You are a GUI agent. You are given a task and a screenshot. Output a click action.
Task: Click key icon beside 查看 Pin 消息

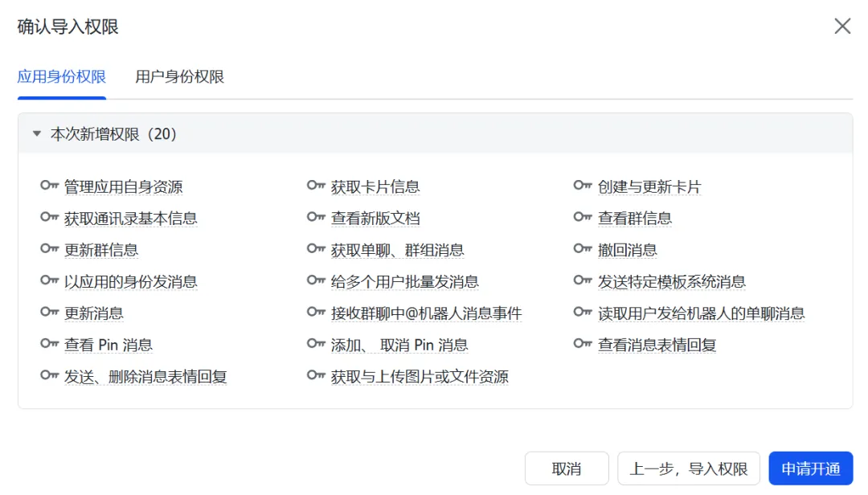coord(49,343)
